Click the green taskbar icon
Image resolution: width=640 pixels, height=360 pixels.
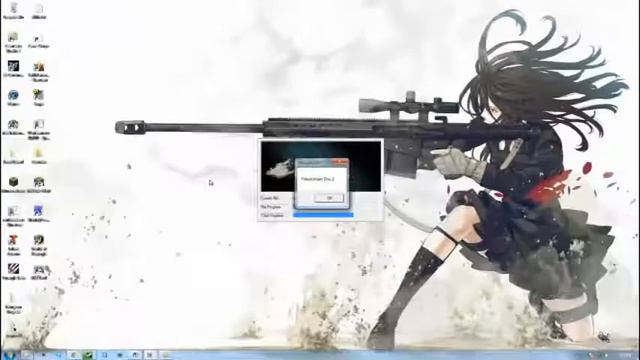88,355
